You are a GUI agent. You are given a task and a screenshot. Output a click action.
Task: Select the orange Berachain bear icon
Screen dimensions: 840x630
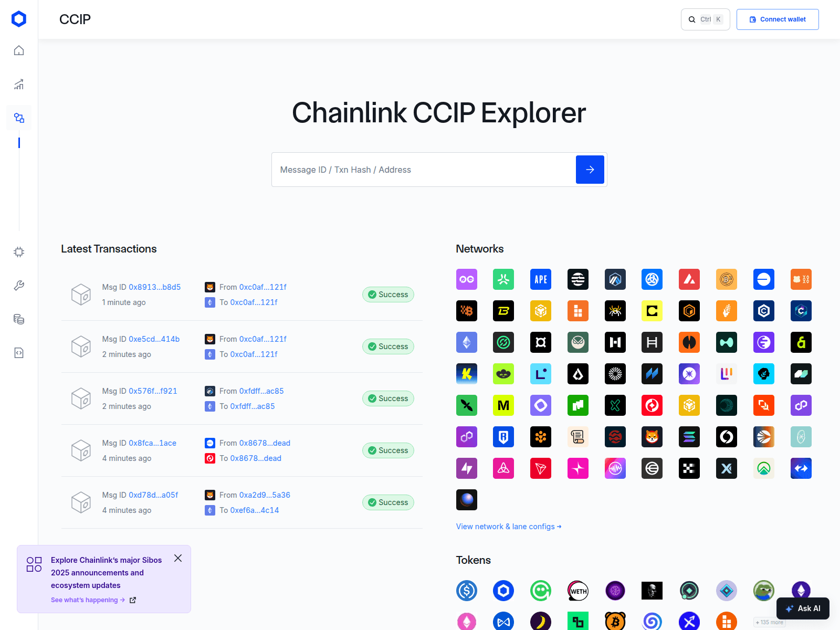(x=801, y=279)
